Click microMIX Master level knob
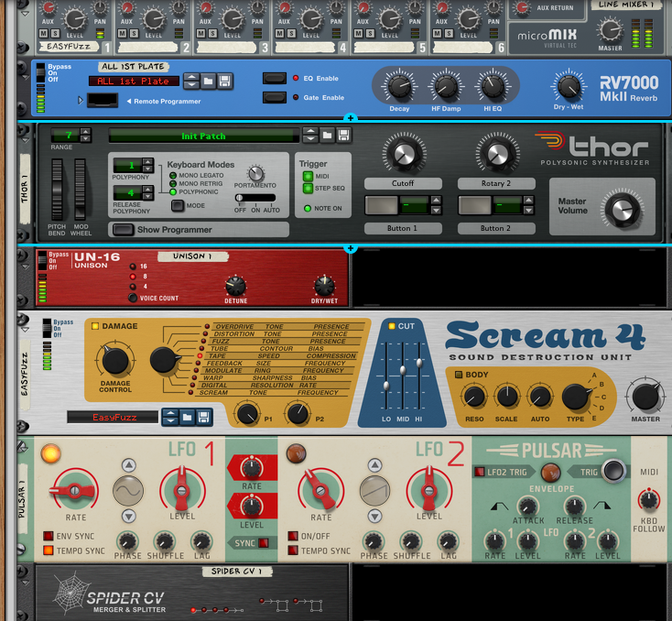Screen dimensions: 672x621 tap(610, 30)
